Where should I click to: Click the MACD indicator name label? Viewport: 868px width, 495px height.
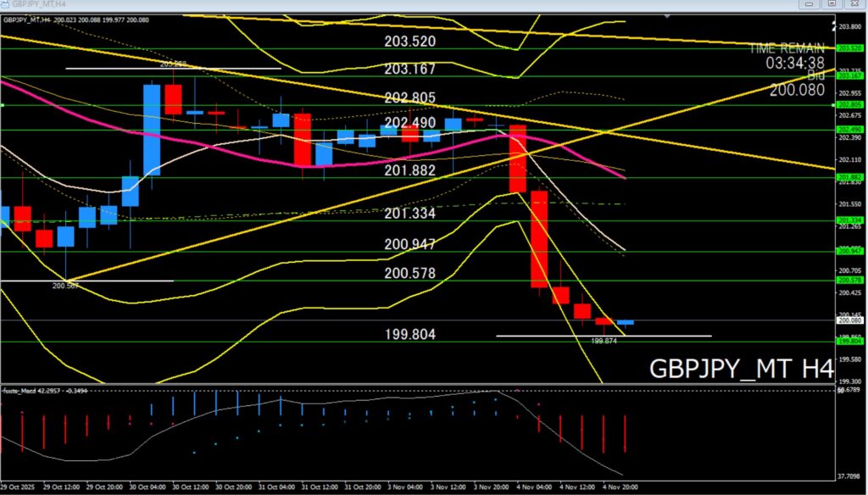34,391
